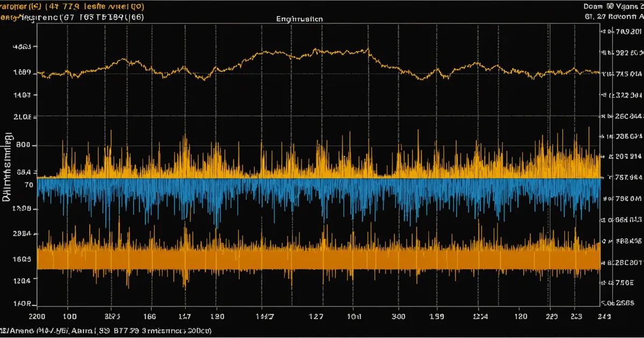This screenshot has height=338, width=644.
Task: Click the "Enginrustien" chart title
Action: click(x=300, y=18)
